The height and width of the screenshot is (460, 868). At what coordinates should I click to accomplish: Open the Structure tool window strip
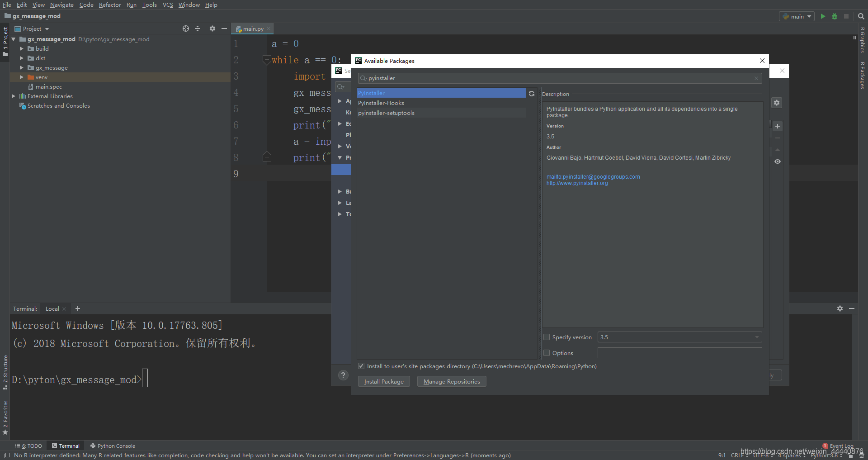click(5, 373)
